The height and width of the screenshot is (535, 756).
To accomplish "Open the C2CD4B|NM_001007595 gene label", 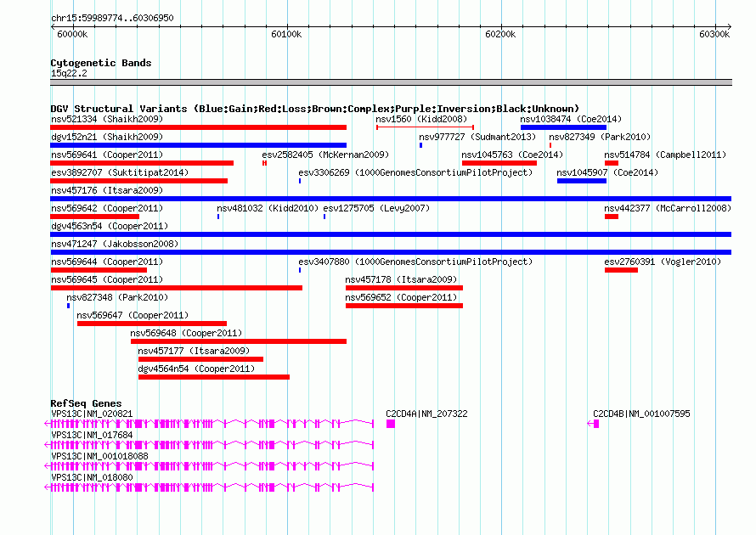I will [x=641, y=414].
